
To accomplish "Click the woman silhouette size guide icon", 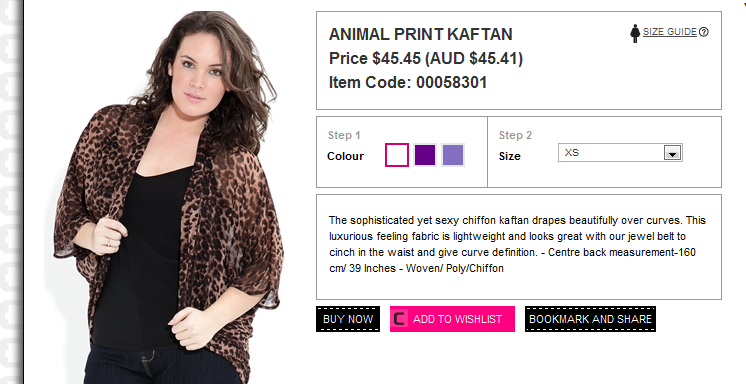I will point(635,34).
